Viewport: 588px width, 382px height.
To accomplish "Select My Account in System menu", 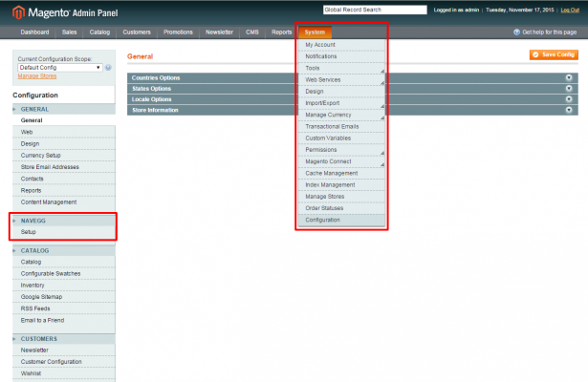I will pos(341,45).
